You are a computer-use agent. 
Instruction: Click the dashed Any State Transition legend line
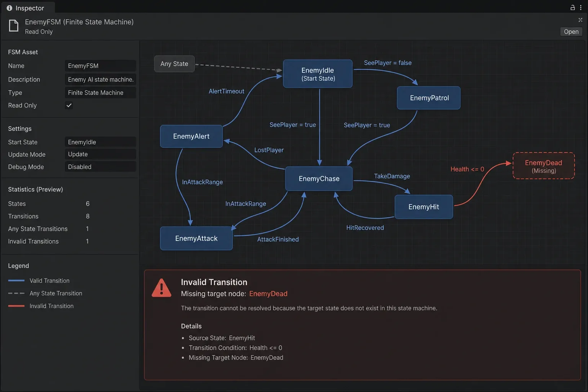point(16,293)
